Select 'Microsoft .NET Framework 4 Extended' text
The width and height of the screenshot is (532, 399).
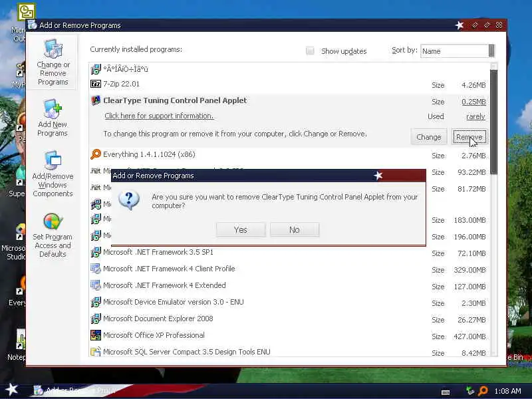pos(164,285)
